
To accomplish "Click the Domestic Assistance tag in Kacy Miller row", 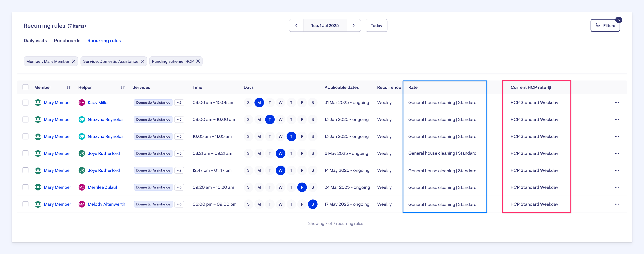I will pos(153,103).
